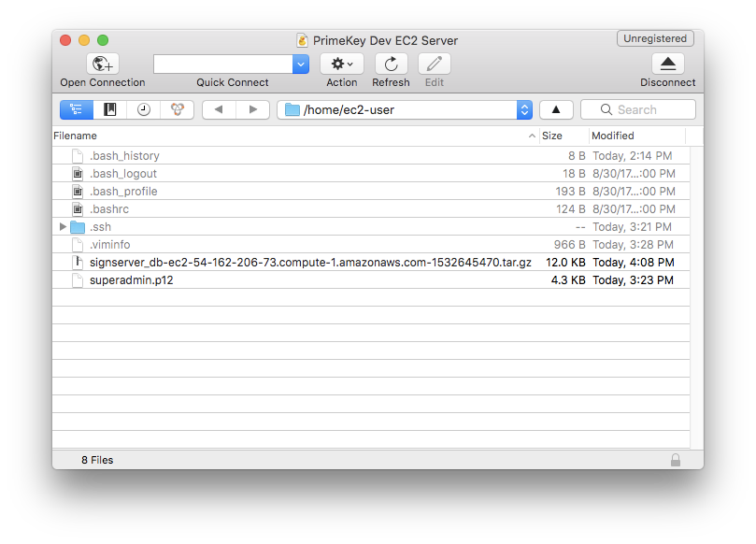
Task: Open the Action gear menu
Action: 341,64
